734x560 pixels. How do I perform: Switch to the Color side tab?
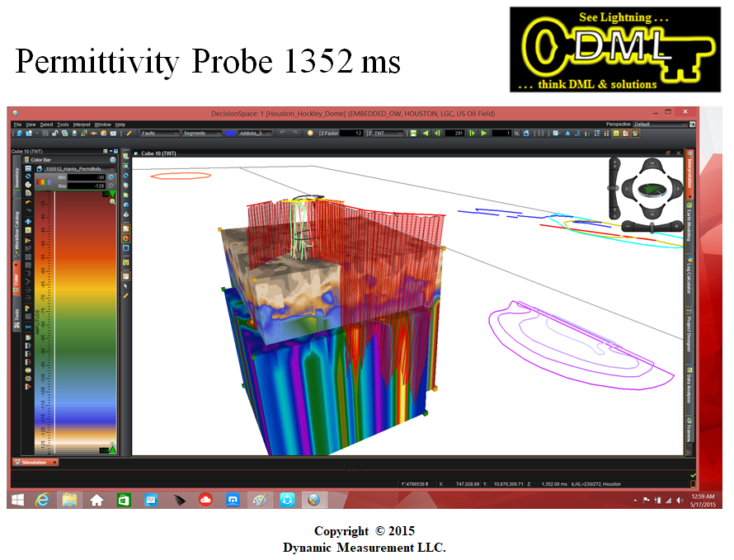point(16,279)
